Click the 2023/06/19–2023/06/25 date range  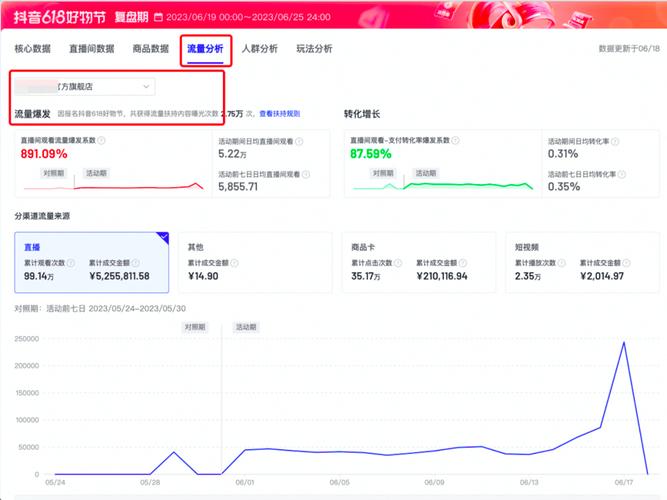pos(248,17)
